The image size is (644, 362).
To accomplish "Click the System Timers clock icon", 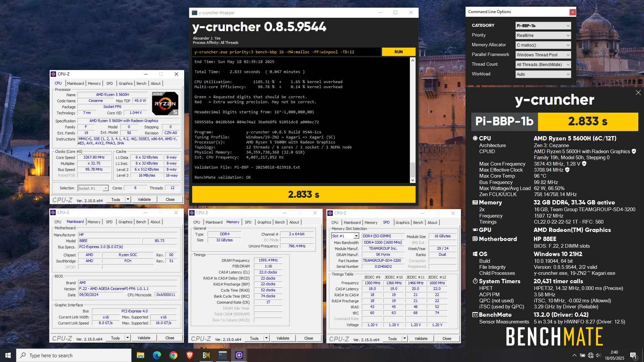I will [x=475, y=281].
